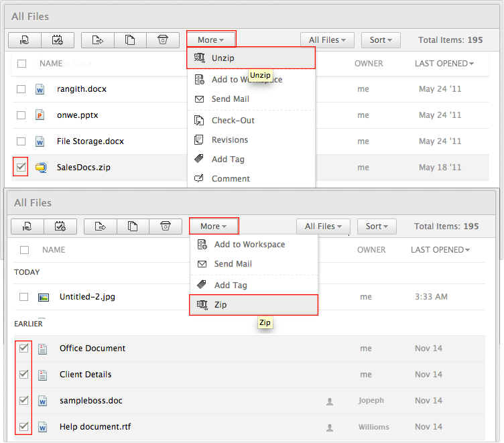Click the onwe.pptx presentation file icon
The image size is (504, 443).
40,115
